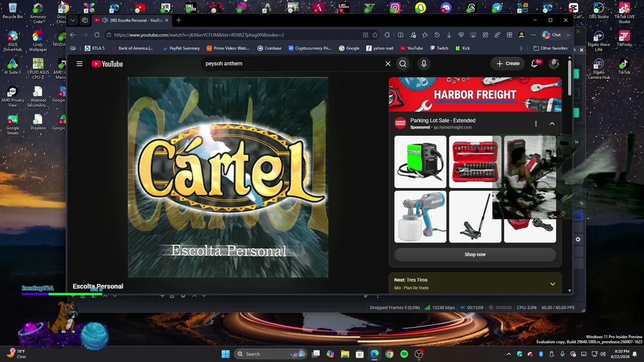
Task: Open OBS Studio from the taskbar
Action: coord(419,354)
